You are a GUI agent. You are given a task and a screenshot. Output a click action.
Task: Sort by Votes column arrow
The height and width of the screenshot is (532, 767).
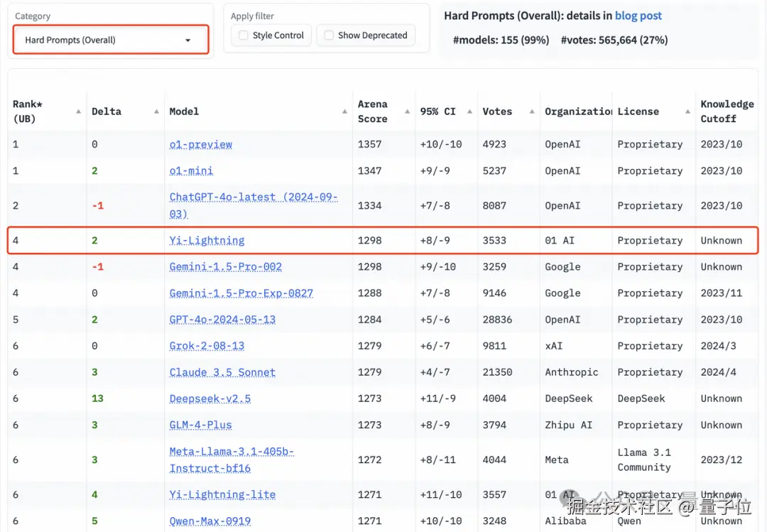click(x=532, y=112)
